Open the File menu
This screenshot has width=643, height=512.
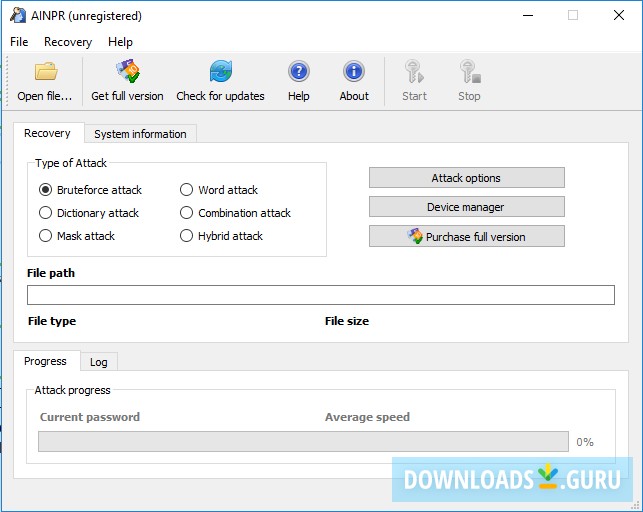19,42
